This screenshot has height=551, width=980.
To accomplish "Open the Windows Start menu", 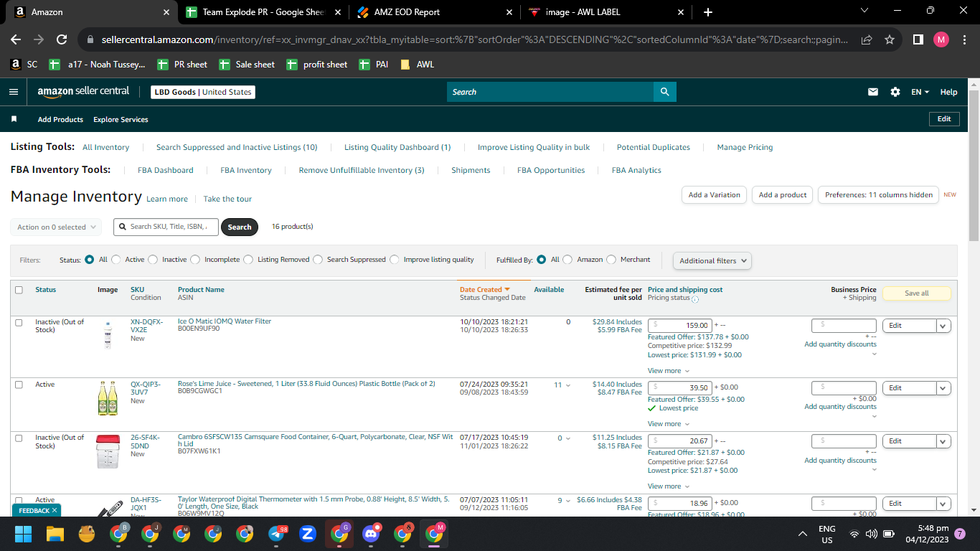I will (x=24, y=534).
